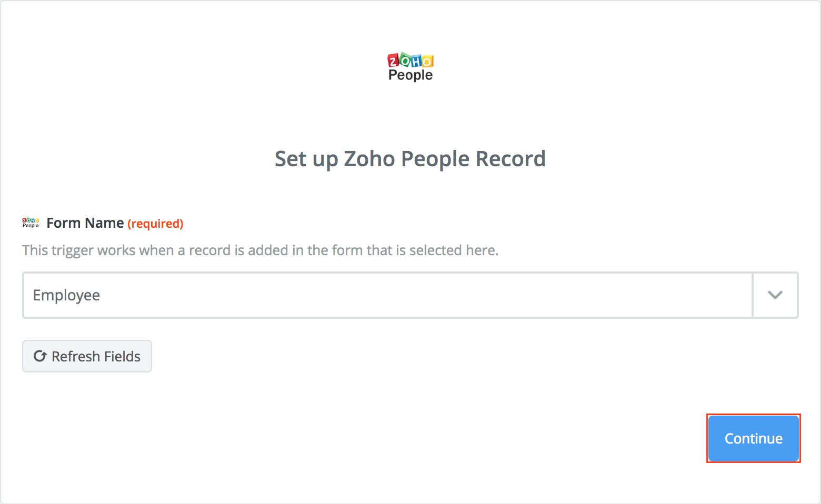Focus the Form Name input field
This screenshot has width=821, height=504.
click(387, 295)
